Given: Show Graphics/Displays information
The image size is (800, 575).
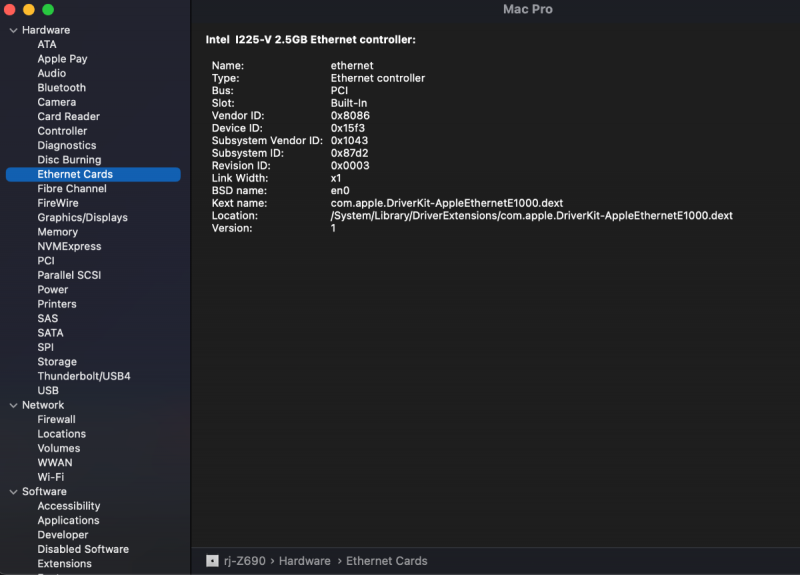Looking at the screenshot, I should [x=83, y=217].
